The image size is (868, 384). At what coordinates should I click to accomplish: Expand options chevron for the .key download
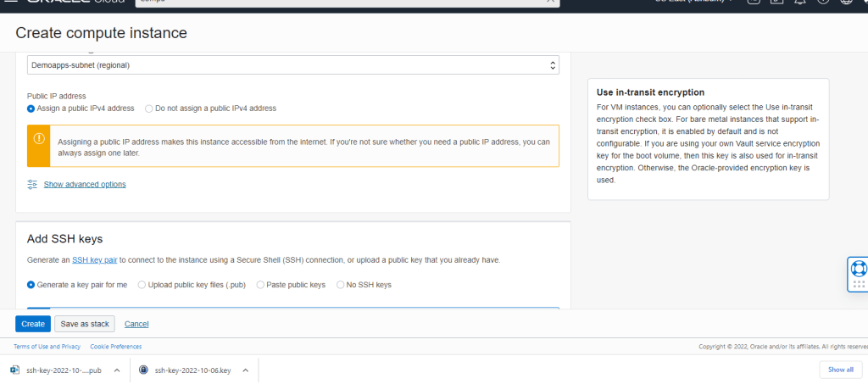point(245,370)
